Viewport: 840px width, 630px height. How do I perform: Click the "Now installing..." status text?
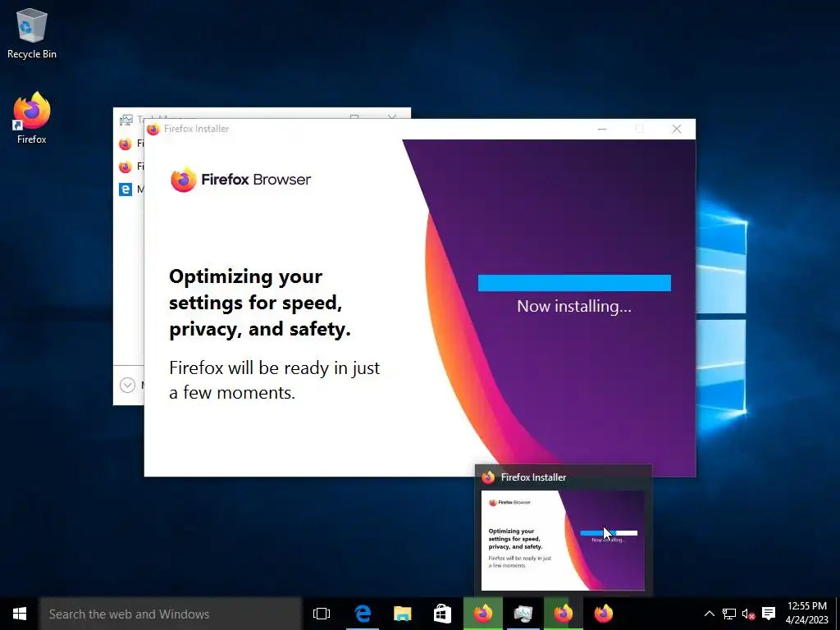pyautogui.click(x=574, y=307)
